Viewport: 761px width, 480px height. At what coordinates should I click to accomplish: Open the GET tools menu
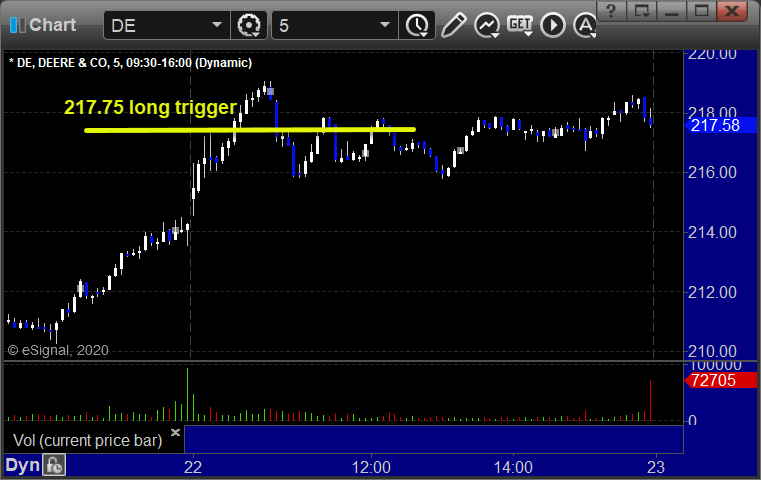coord(520,25)
